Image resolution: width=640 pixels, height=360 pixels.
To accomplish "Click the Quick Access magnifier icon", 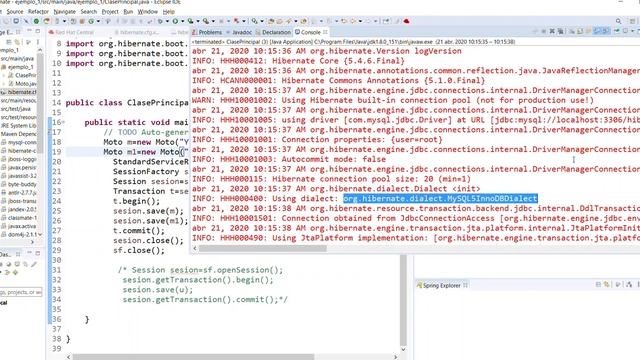I will click(618, 21).
